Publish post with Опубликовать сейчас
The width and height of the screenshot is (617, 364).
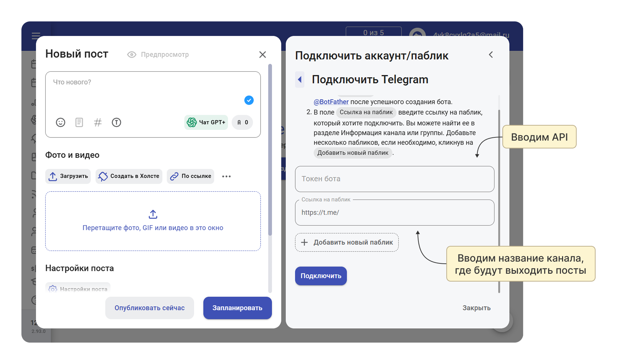(150, 308)
